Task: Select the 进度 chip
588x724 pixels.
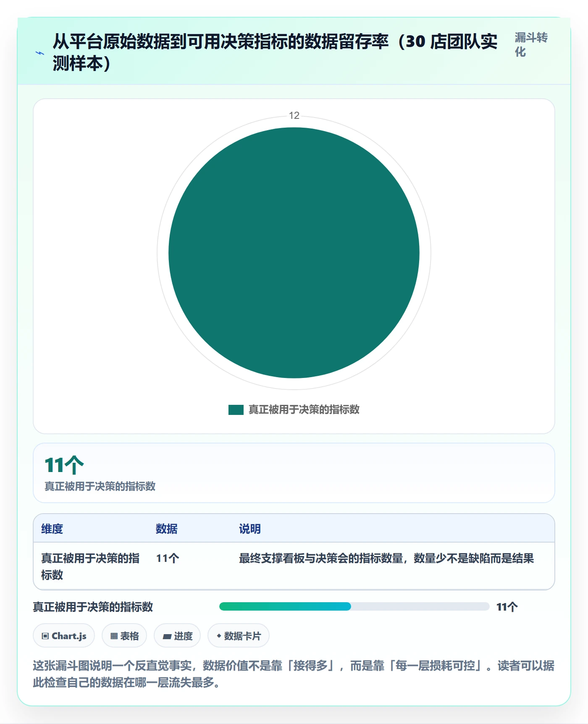Action: (x=177, y=636)
